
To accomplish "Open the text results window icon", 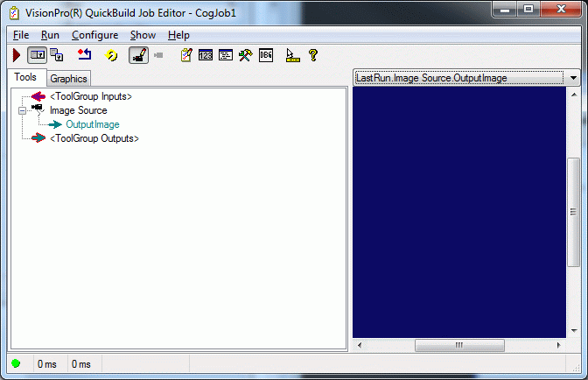I will [226, 55].
